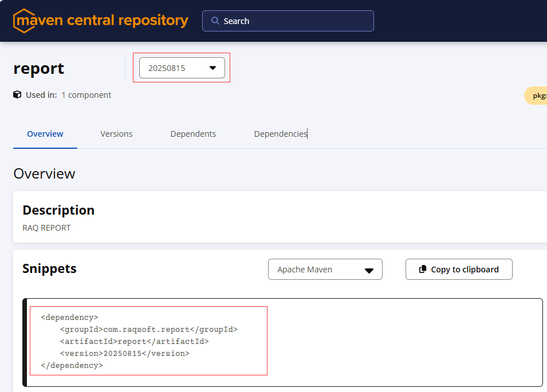The width and height of the screenshot is (547, 392).
Task: Click the yellow pkg badge
Action: (x=537, y=96)
